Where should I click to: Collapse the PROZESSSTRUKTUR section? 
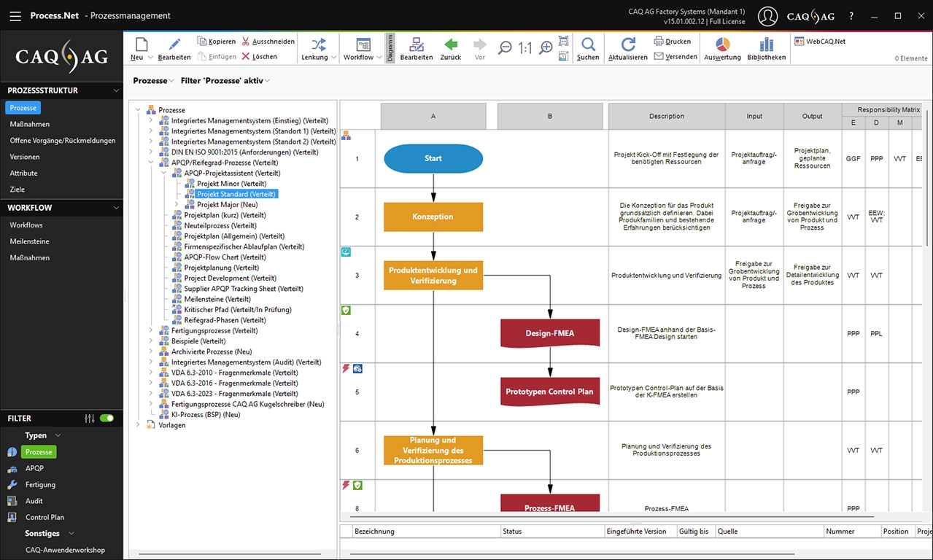click(116, 90)
